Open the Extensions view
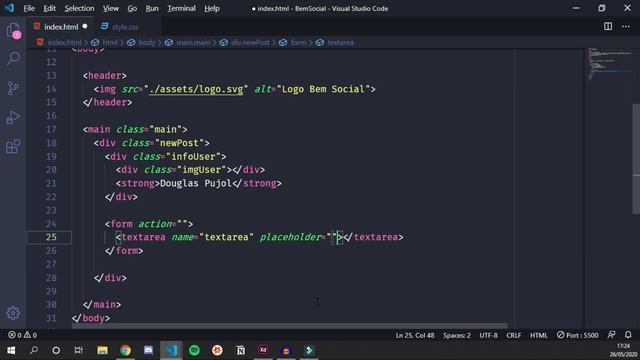 [13, 146]
